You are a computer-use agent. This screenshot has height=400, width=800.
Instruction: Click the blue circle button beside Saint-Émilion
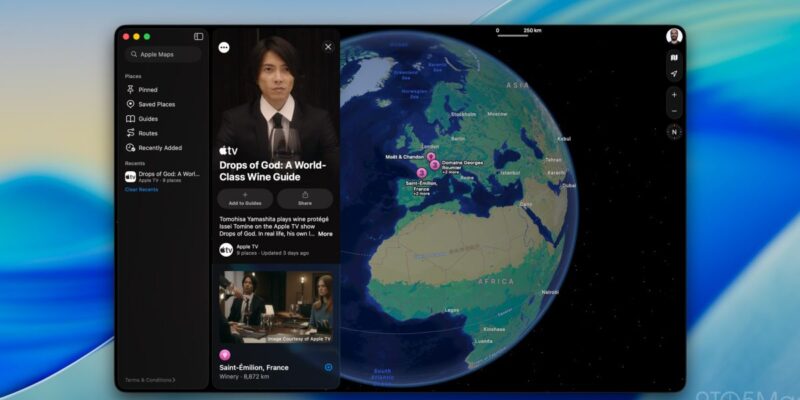(328, 367)
